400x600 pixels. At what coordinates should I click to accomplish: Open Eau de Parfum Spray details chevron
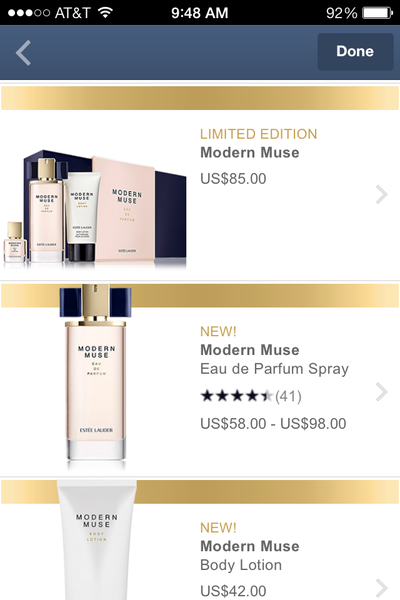(x=382, y=392)
